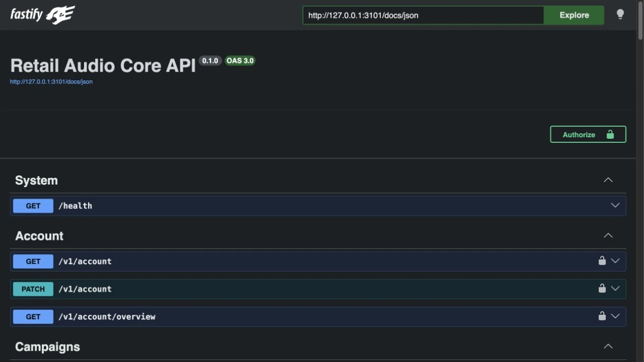Click the Campaigns section heading
Screen dimensions: 644x362
[47, 347]
